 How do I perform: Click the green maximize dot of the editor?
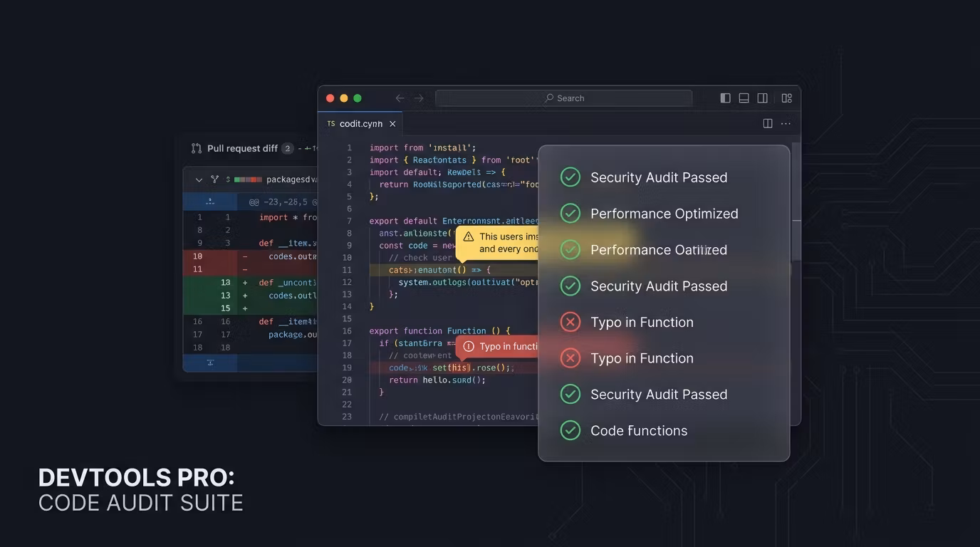pos(358,98)
